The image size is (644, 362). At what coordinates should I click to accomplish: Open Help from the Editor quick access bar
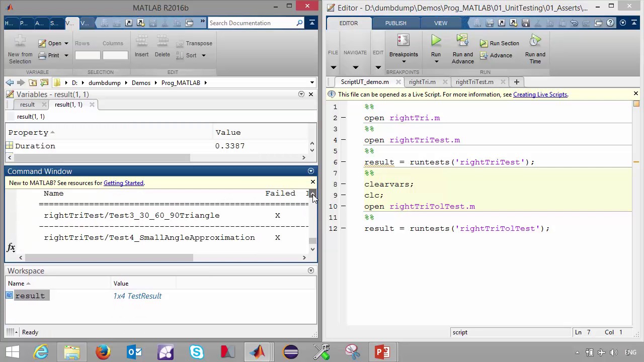tap(610, 23)
